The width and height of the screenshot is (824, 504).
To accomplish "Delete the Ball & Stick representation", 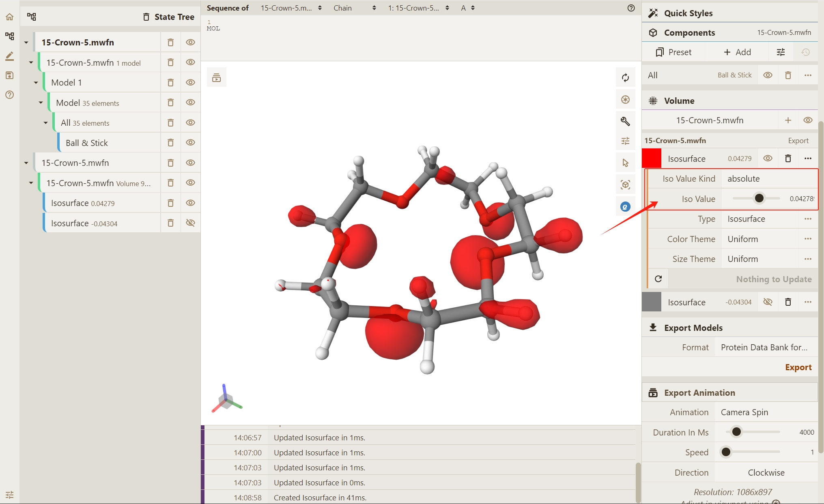I will coord(170,143).
